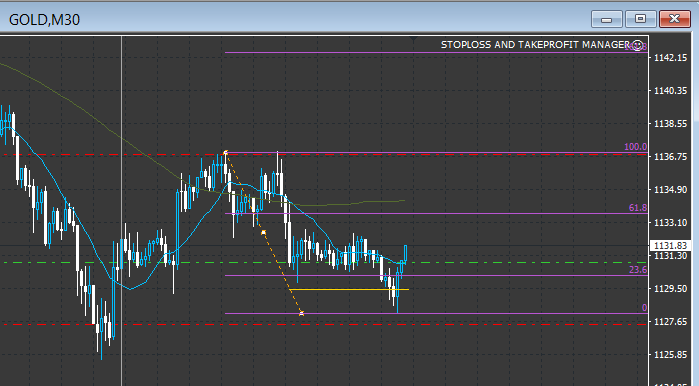Select the Fibonacci top anchor point at 100.0
The height and width of the screenshot is (386, 699).
(x=226, y=153)
